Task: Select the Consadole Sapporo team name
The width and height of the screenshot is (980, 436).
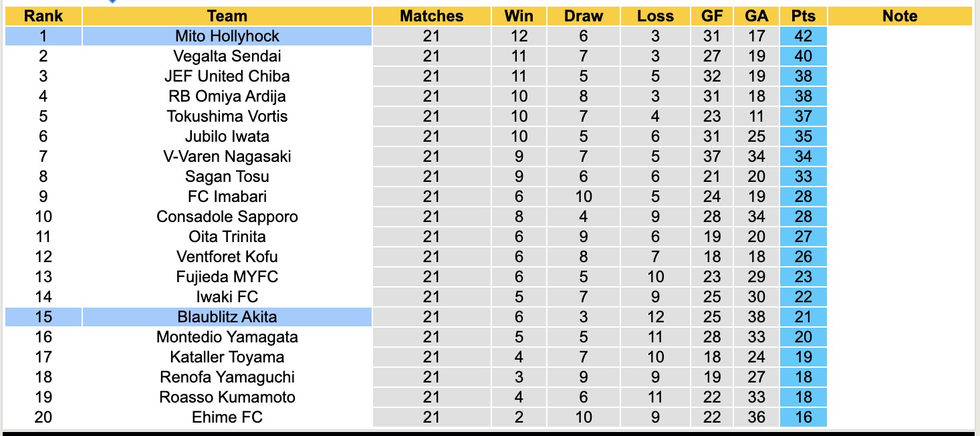Action: [227, 217]
